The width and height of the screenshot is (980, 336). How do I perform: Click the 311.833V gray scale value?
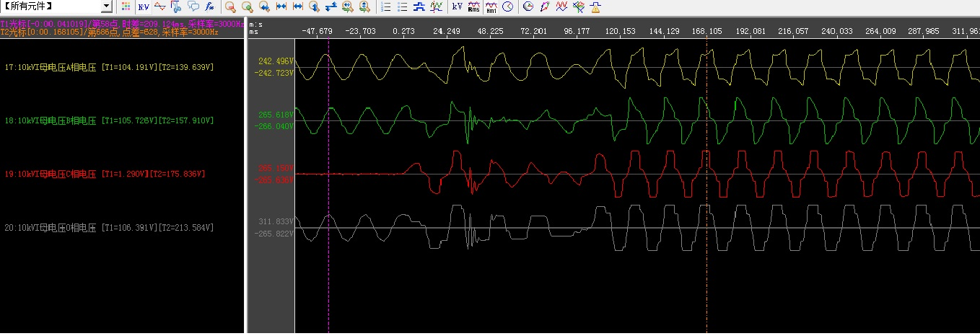point(275,221)
